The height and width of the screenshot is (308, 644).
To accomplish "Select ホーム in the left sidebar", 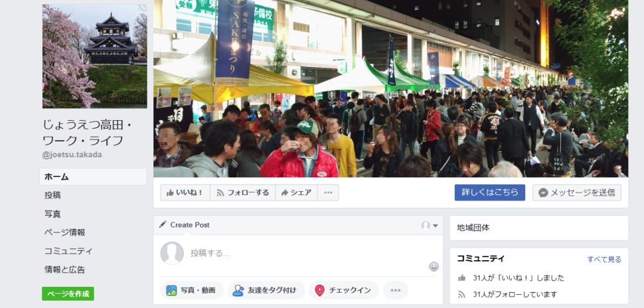I will [93, 177].
